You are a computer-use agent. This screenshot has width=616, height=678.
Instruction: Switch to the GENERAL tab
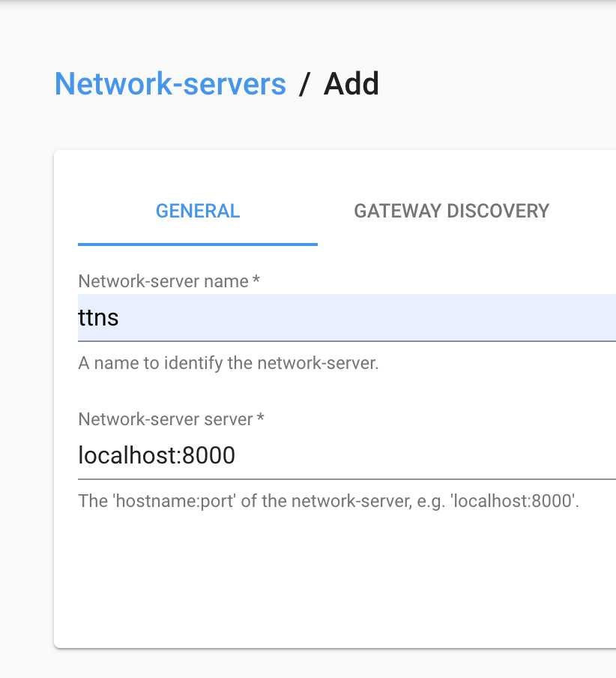198,211
